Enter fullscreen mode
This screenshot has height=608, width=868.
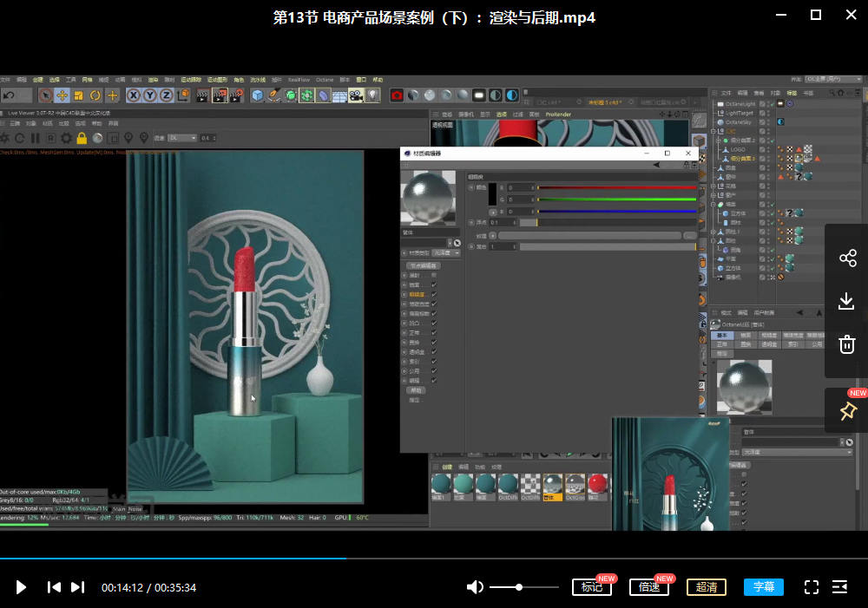pyautogui.click(x=812, y=587)
